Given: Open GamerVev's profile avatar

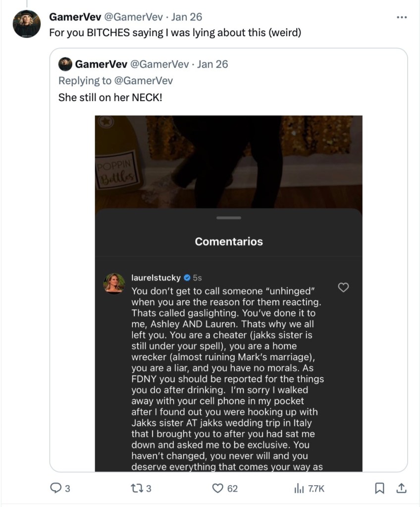Looking at the screenshot, I should (x=27, y=23).
